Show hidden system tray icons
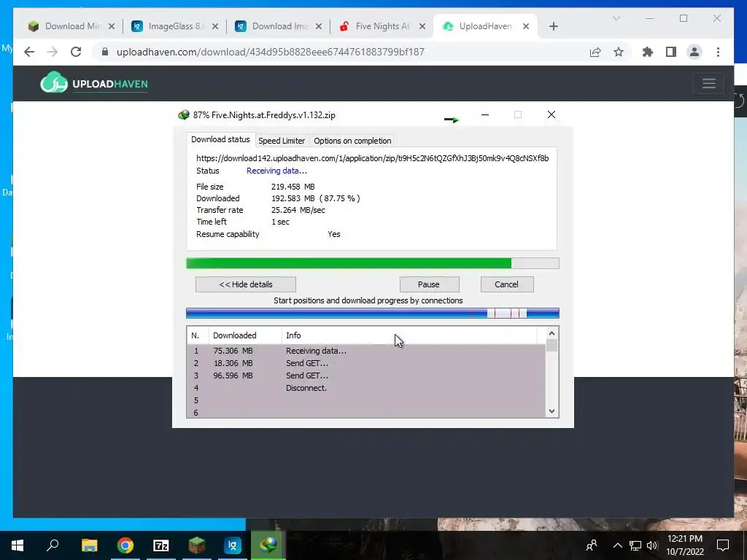The height and width of the screenshot is (560, 747). coord(617,545)
